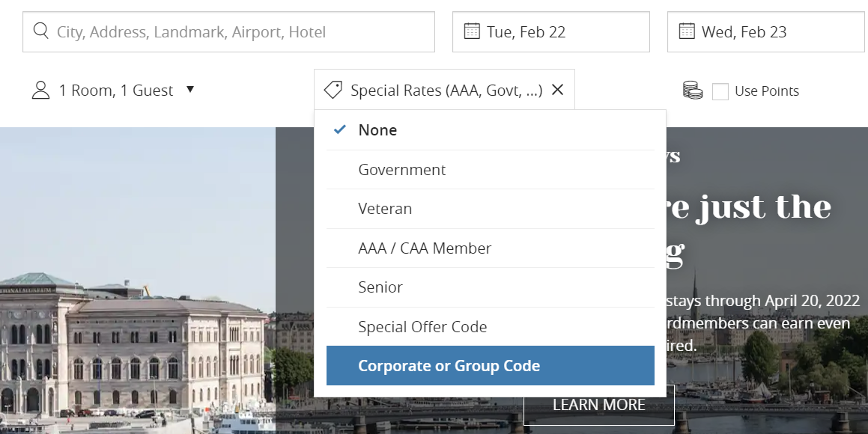Click the guest person icon
The height and width of the screenshot is (434, 868).
pos(40,91)
